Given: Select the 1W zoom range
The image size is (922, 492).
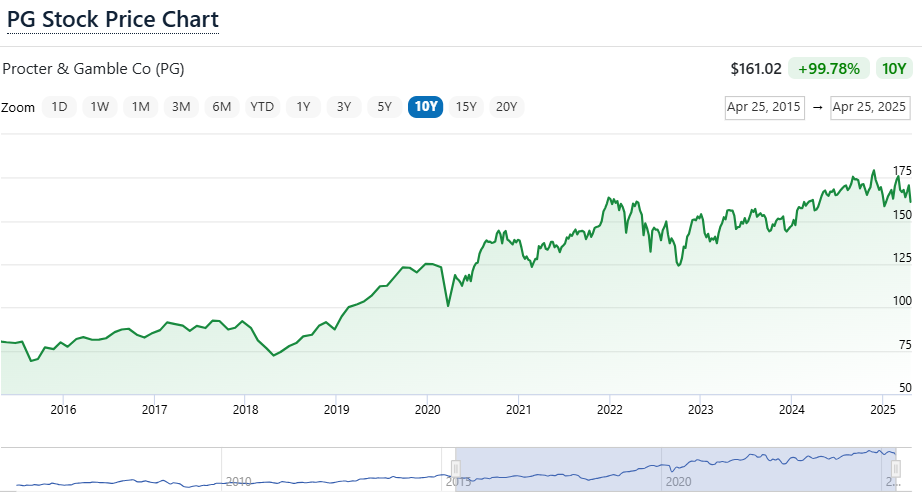Looking at the screenshot, I should (x=100, y=107).
